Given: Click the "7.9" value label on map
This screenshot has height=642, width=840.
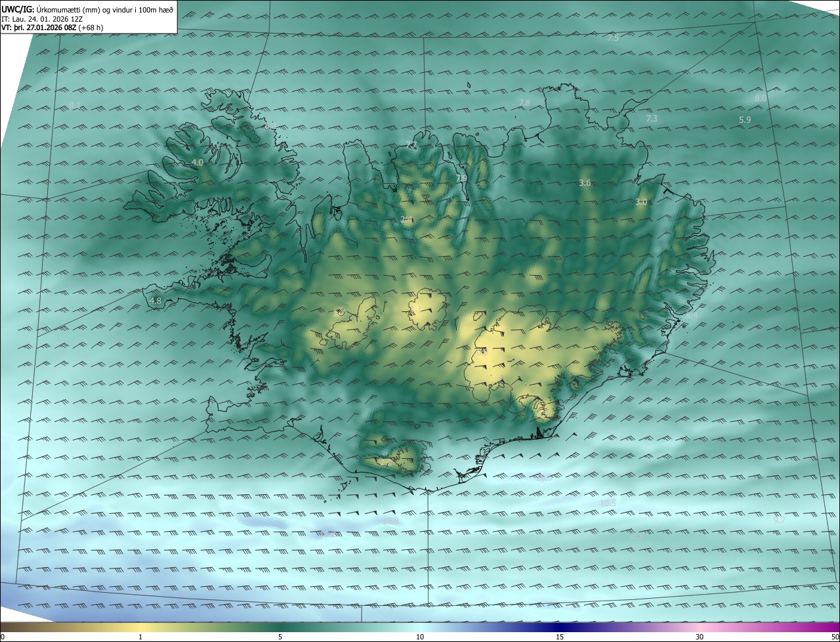Looking at the screenshot, I should click(x=461, y=178).
